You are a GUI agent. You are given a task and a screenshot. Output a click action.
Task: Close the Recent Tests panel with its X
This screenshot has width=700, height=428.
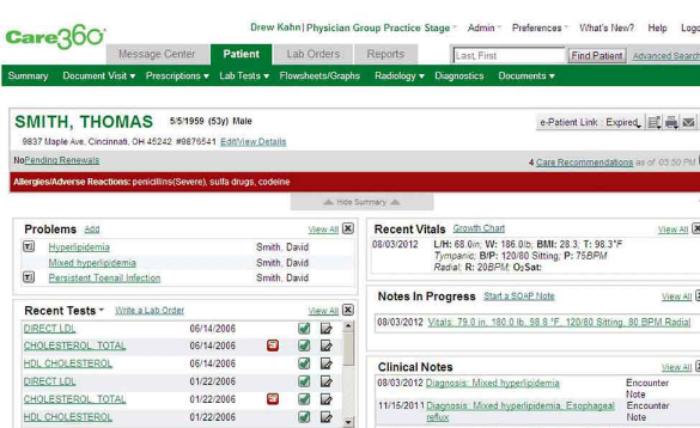coord(348,310)
